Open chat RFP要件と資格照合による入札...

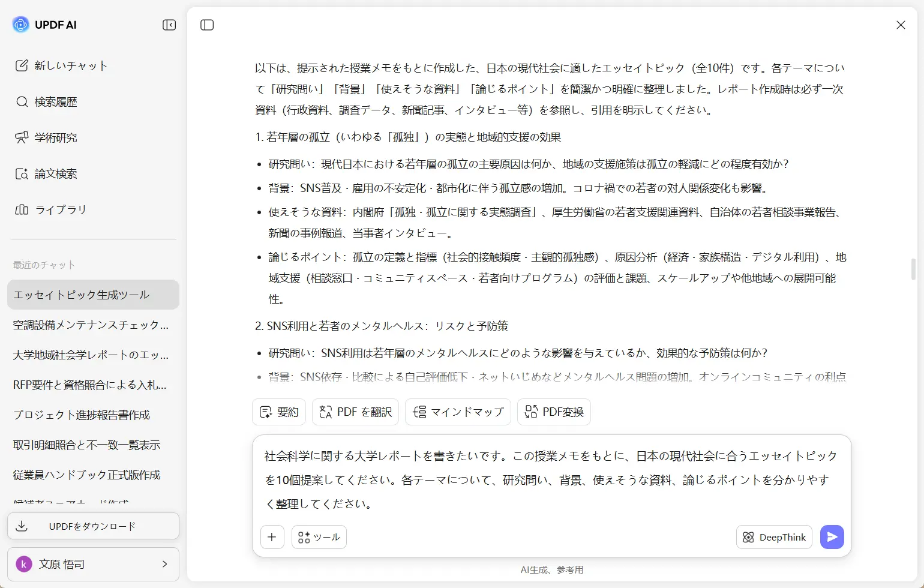[93, 385]
